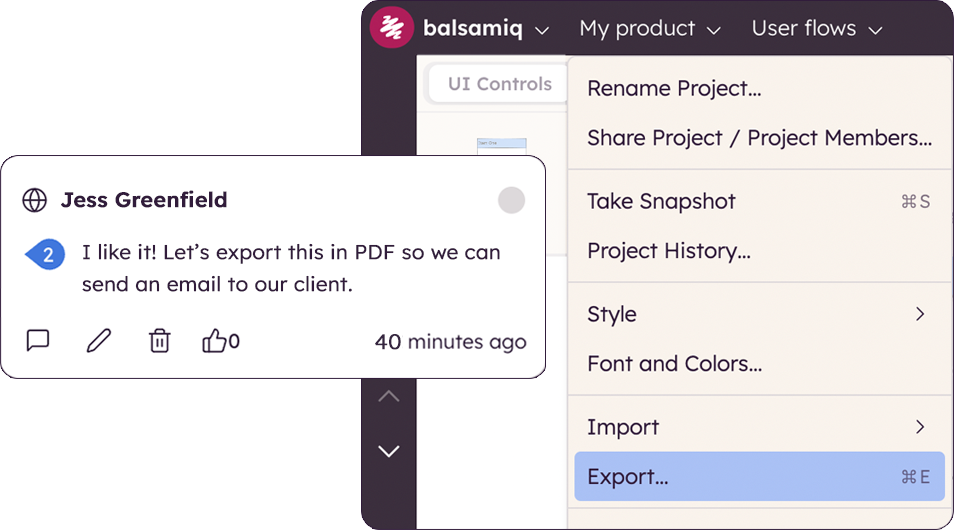954x530 pixels.
Task: Expand the Style submenu
Action: (756, 314)
